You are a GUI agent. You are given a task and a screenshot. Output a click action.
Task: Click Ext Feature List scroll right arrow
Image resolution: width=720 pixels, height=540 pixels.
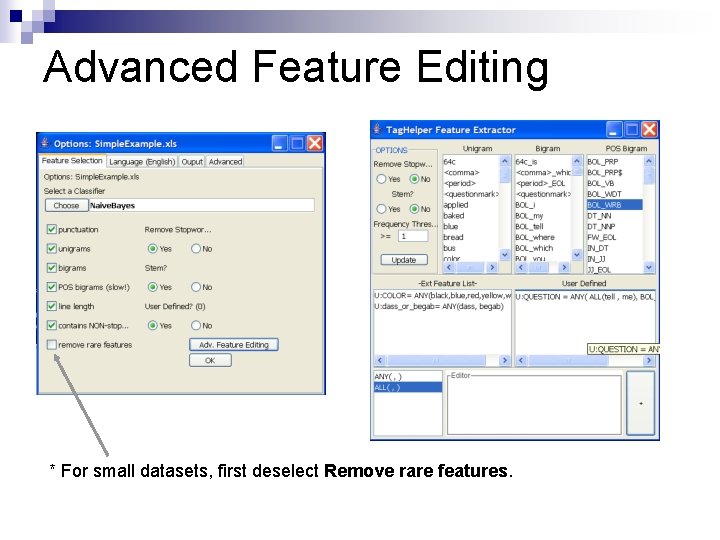tap(504, 360)
